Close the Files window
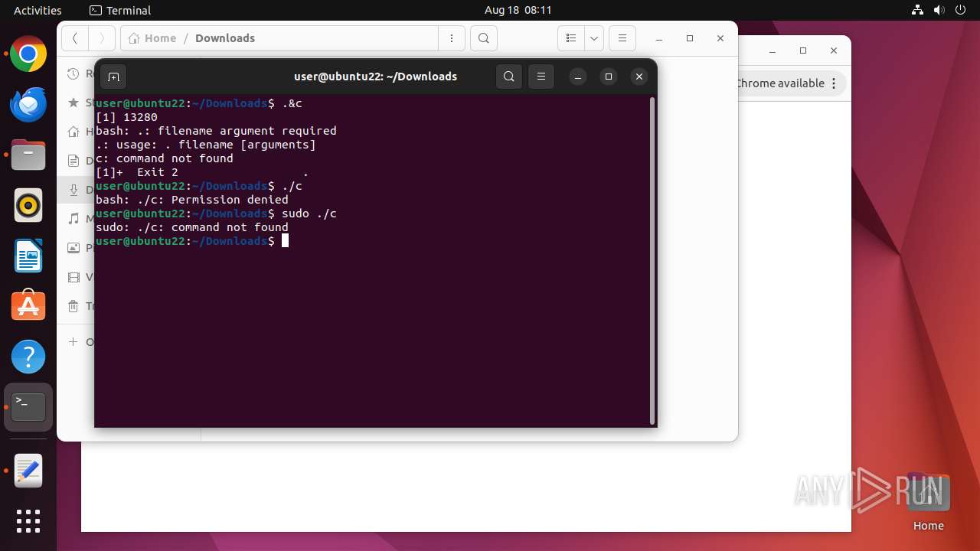This screenshot has height=551, width=980. (x=720, y=38)
